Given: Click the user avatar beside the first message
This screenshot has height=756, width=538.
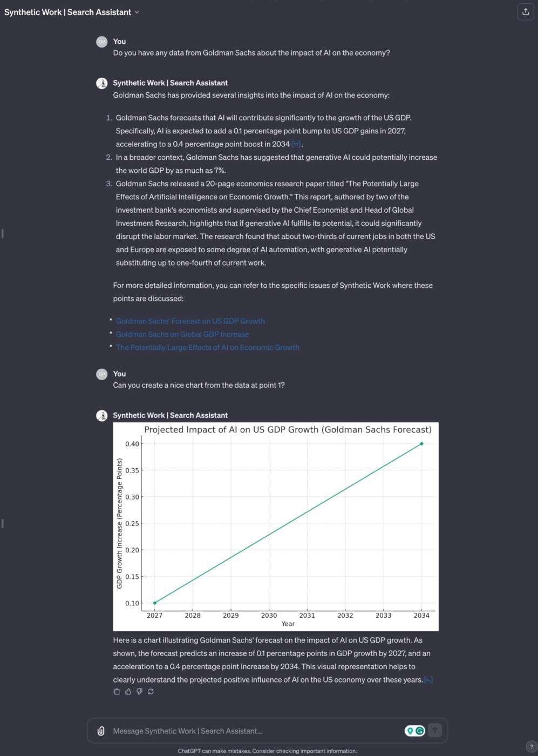Looking at the screenshot, I should pyautogui.click(x=101, y=42).
